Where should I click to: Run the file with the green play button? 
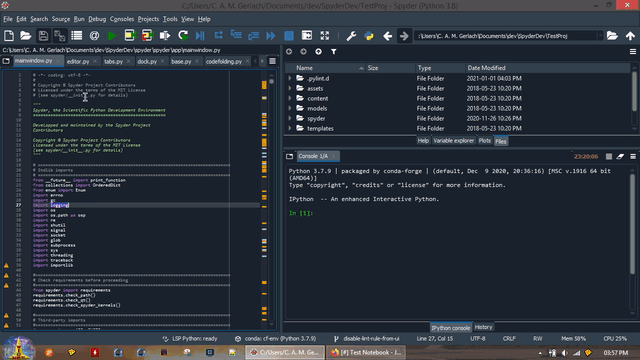112,36
